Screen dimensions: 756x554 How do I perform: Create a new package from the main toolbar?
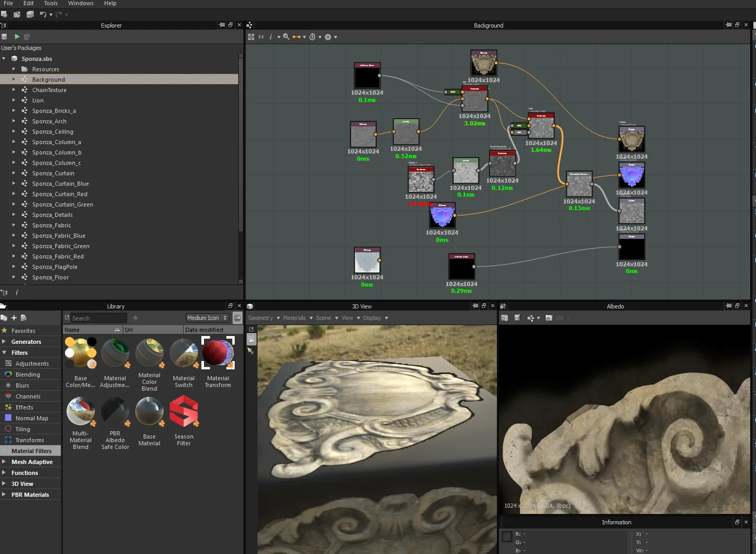(4, 14)
